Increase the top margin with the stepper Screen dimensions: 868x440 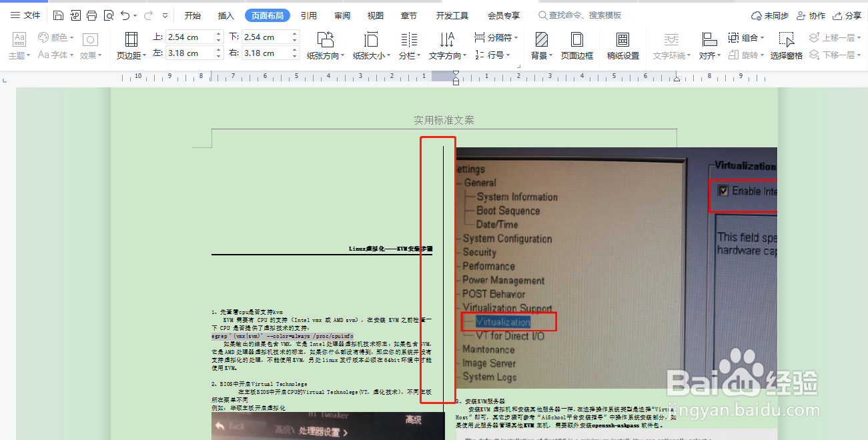219,34
